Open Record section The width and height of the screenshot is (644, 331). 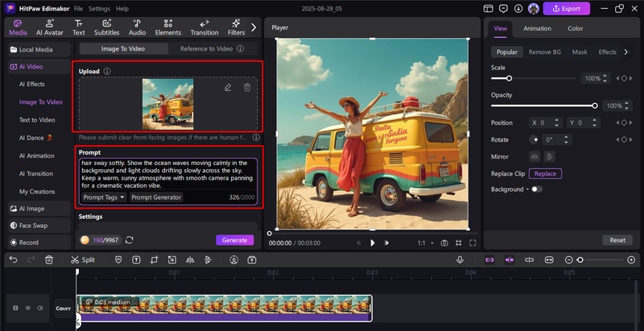pos(39,242)
